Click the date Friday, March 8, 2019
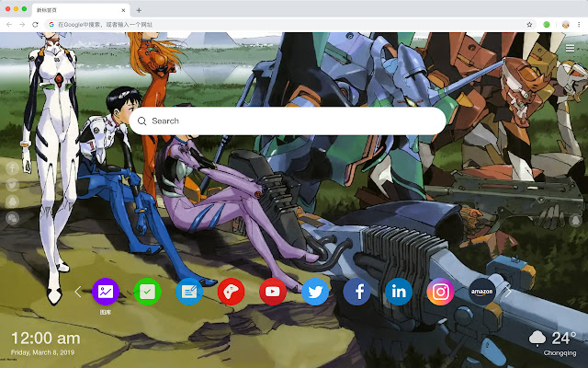Image resolution: width=588 pixels, height=368 pixels. 43,352
